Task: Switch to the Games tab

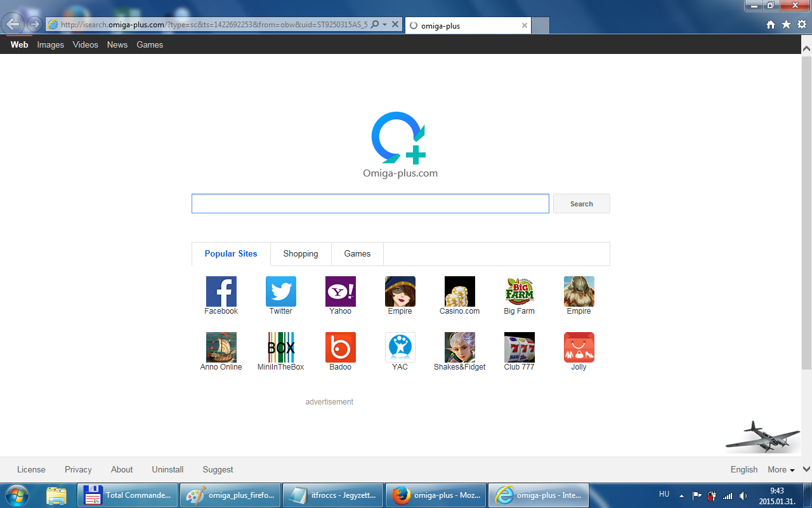Action: coord(357,254)
